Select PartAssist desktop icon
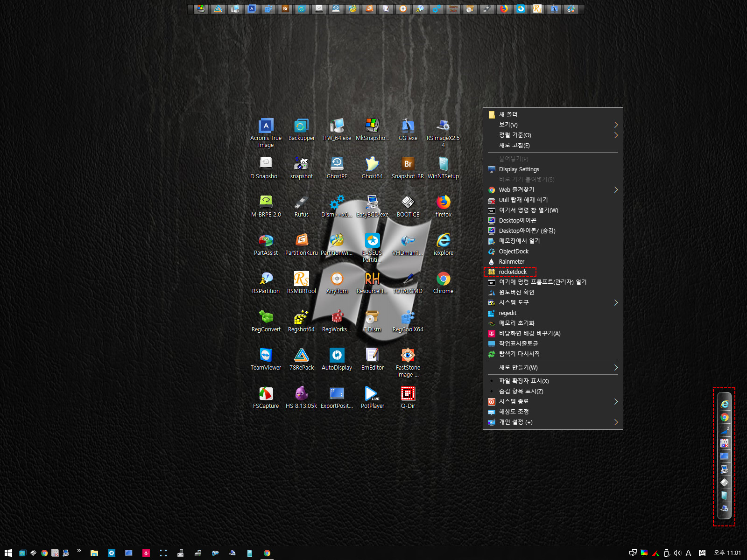The height and width of the screenshot is (560, 747). (x=266, y=245)
